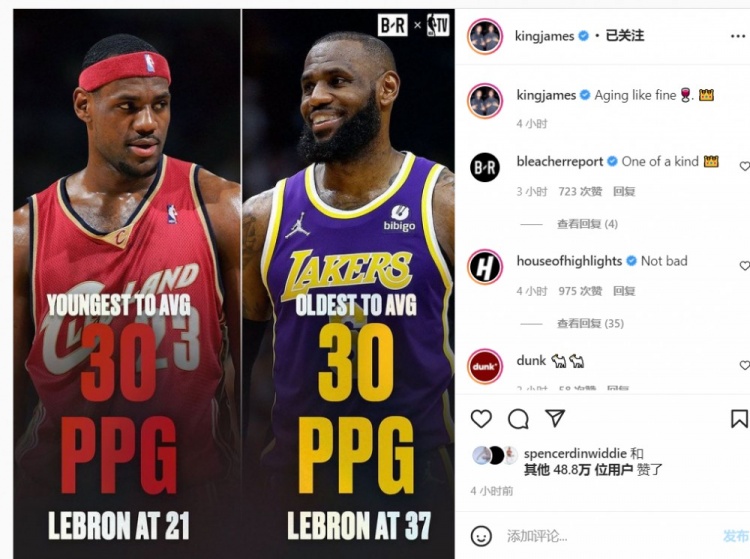Screen dimensions: 750x559
Task: Open emoji picker in comment box
Action: [481, 536]
